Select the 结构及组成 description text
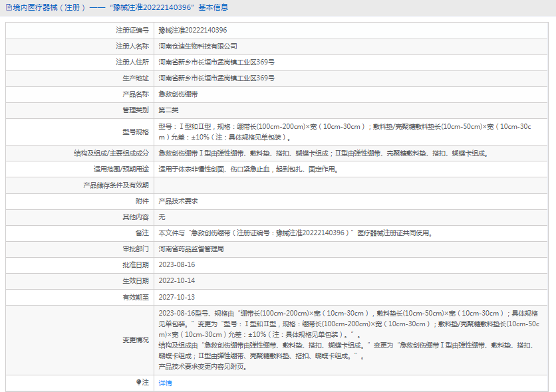This screenshot has width=556, height=392. click(x=323, y=153)
